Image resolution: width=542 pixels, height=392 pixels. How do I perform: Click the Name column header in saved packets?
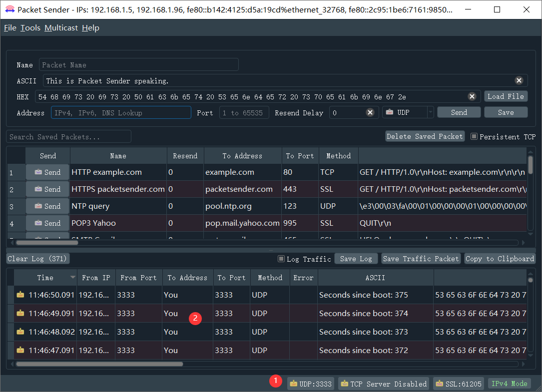tap(118, 156)
